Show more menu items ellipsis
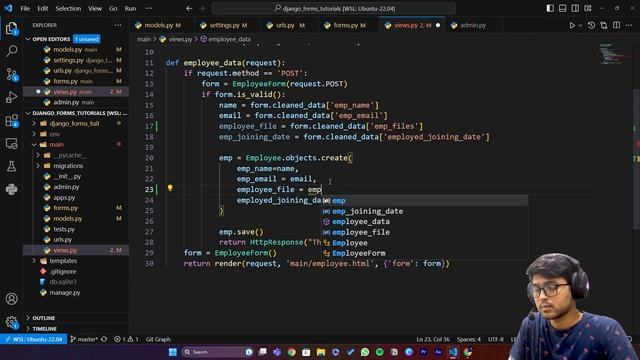The height and width of the screenshot is (360, 640). [x=149, y=8]
